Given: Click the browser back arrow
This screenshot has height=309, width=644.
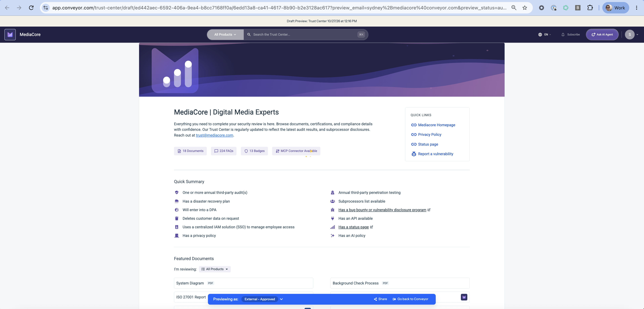Looking at the screenshot, I should pyautogui.click(x=7, y=8).
